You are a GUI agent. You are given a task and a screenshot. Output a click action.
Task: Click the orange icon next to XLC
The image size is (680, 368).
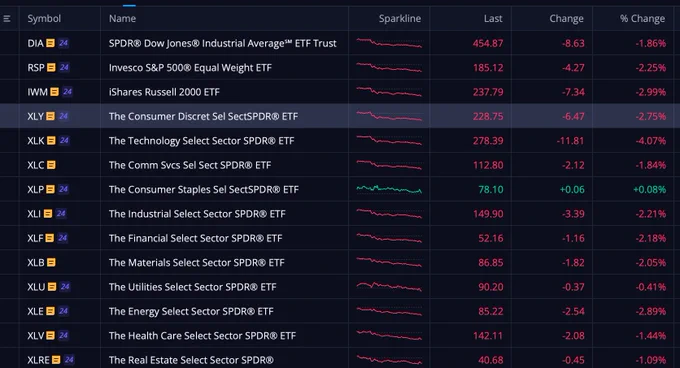[51, 165]
